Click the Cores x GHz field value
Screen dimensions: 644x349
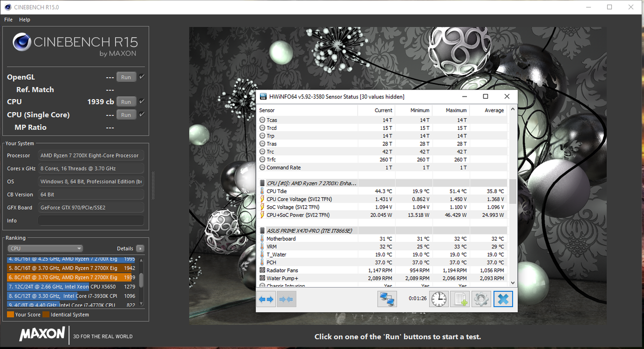[x=91, y=168]
